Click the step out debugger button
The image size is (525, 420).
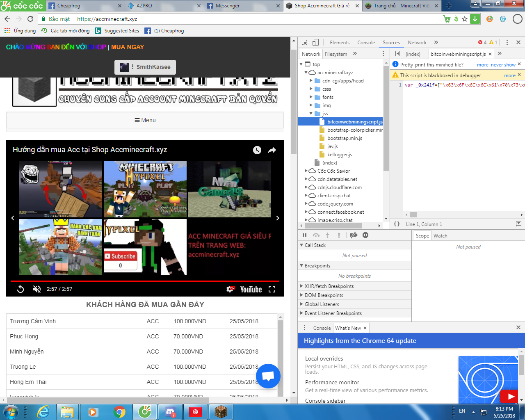point(339,235)
